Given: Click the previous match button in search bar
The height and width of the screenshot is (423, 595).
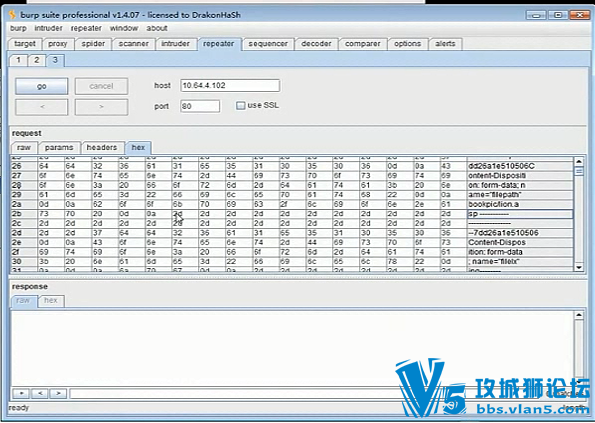Looking at the screenshot, I should tap(40, 393).
